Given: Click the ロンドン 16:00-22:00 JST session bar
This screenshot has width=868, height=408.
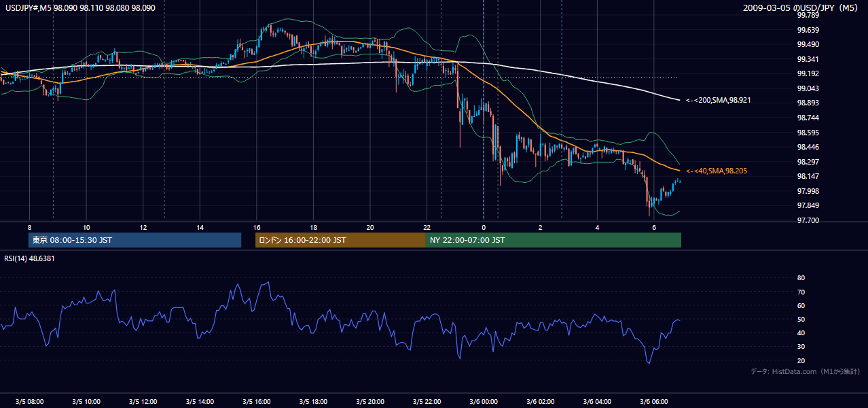Looking at the screenshot, I should coord(340,240).
